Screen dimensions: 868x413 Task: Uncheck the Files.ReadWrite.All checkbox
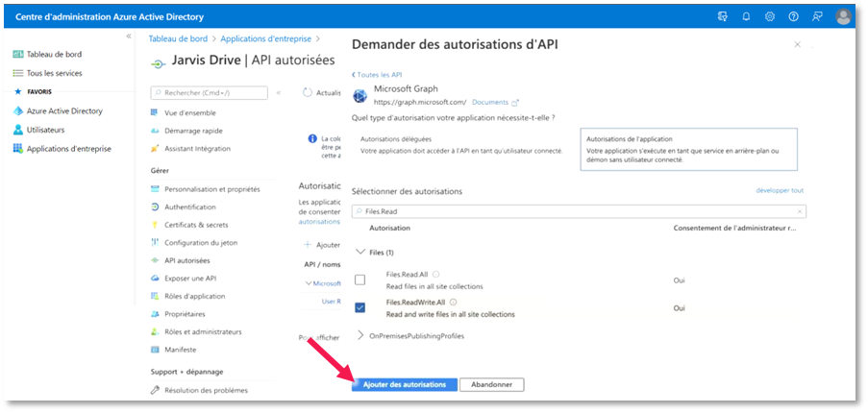point(360,308)
